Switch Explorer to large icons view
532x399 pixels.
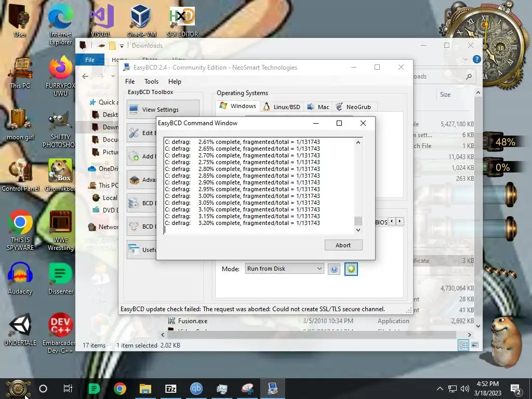[475, 345]
